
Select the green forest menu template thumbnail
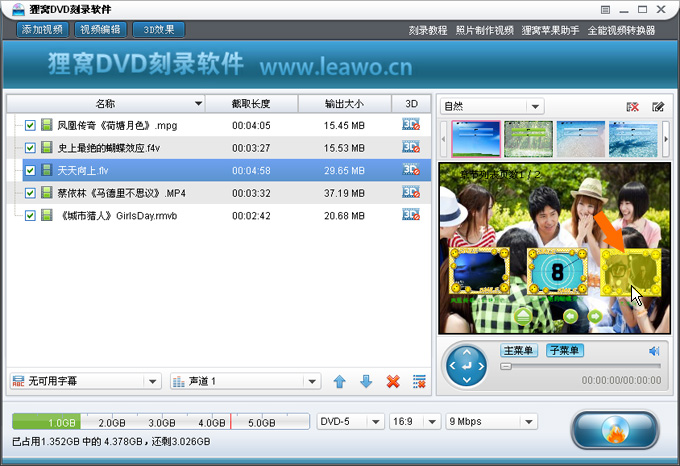pos(528,139)
